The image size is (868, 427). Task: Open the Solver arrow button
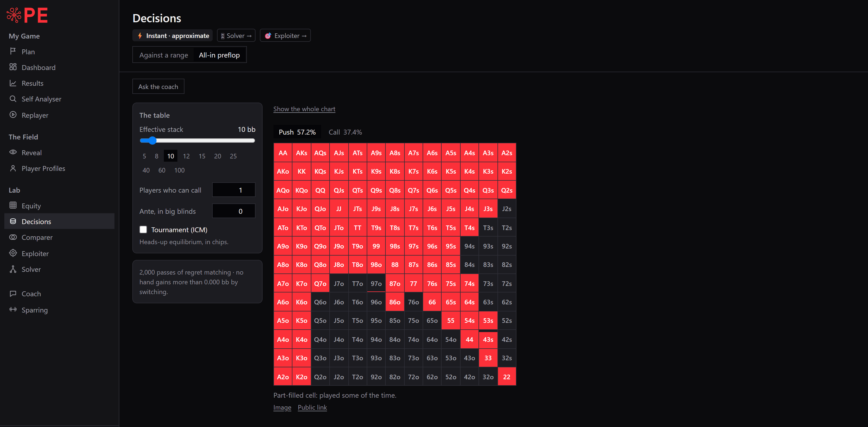pos(236,35)
